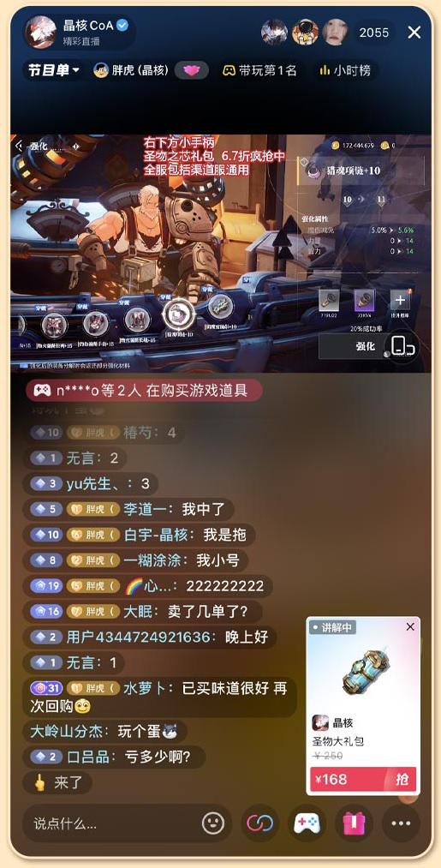Viewport: 441px width, 868px height.
Task: Open the gift box icon
Action: tap(355, 823)
